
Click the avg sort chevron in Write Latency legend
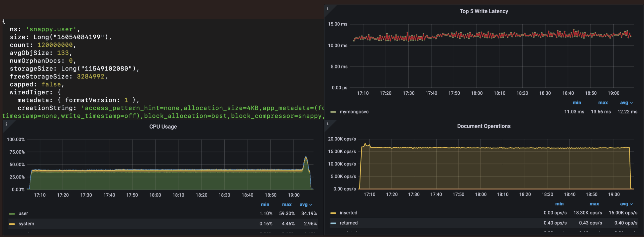(631, 103)
